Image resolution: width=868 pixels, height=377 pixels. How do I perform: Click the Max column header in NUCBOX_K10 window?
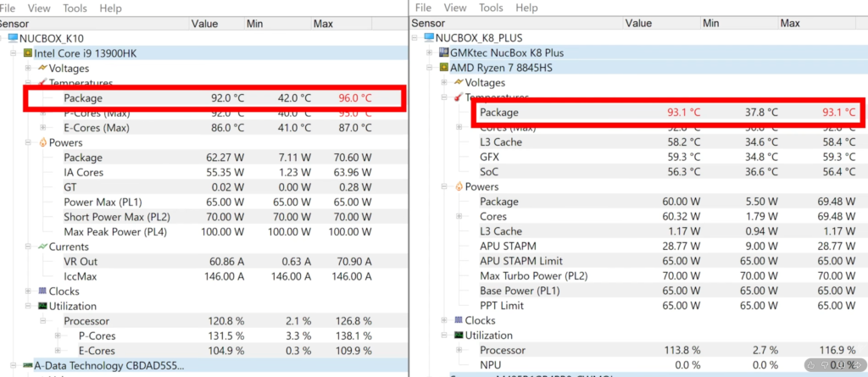point(323,23)
